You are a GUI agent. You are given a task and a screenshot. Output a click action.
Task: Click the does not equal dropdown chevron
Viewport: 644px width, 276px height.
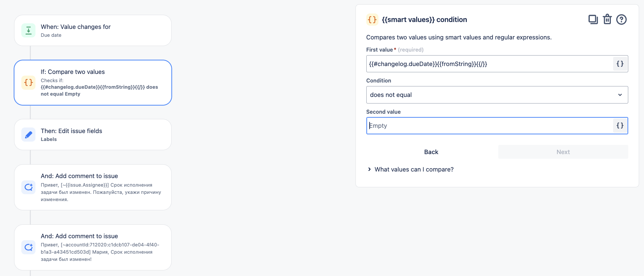click(x=620, y=95)
